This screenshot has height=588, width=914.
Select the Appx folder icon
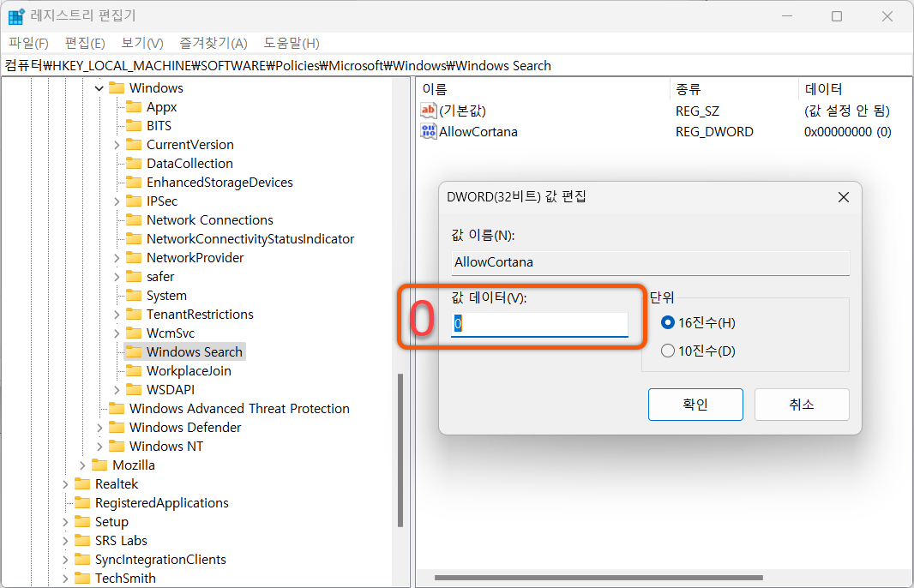coord(134,106)
